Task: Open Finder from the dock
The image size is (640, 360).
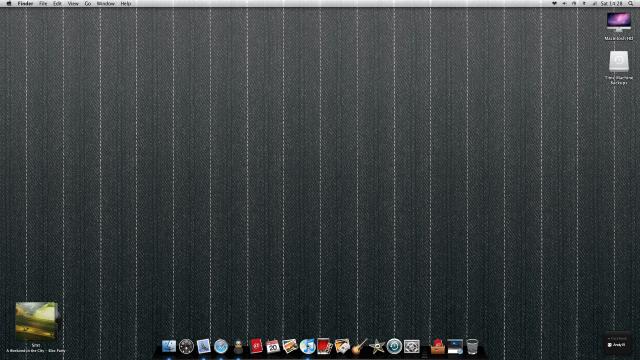Action: point(169,346)
